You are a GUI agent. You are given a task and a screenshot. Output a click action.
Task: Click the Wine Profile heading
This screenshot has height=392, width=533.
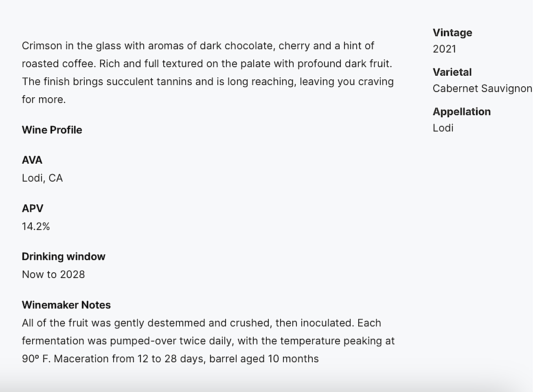tap(52, 130)
